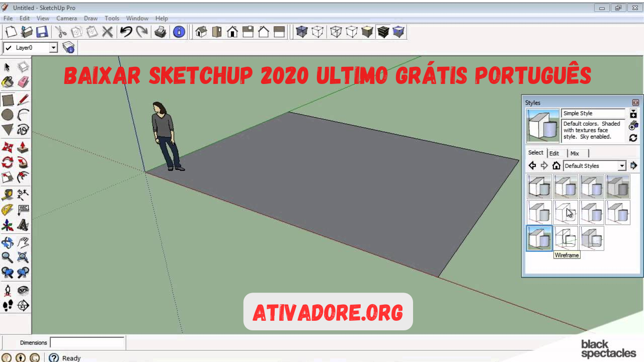Select the Dimension tool
This screenshot has width=644, height=362.
[x=23, y=195]
